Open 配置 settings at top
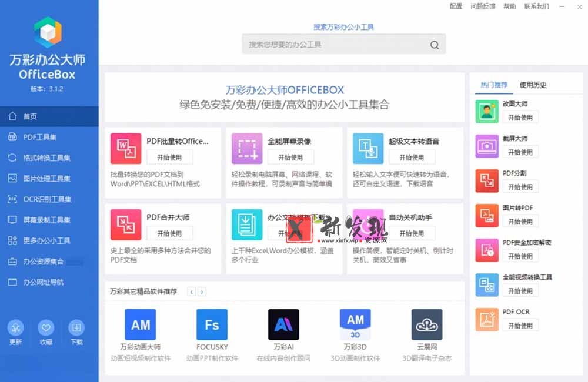This screenshot has height=382, width=588. coord(456,6)
